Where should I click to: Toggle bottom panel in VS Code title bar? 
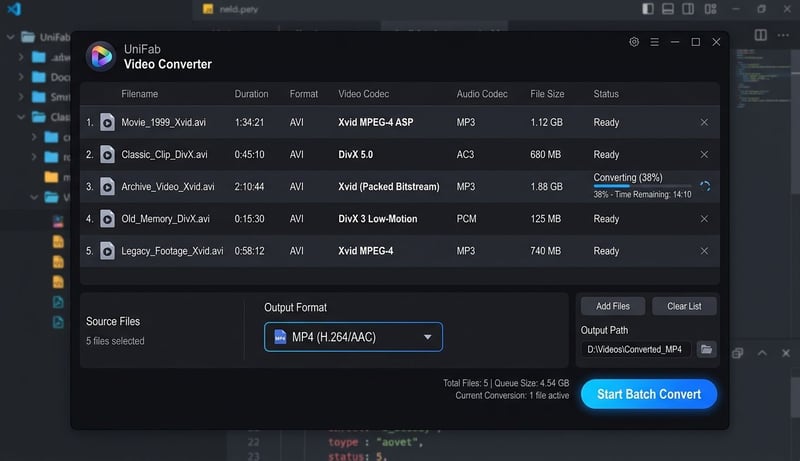(x=667, y=9)
